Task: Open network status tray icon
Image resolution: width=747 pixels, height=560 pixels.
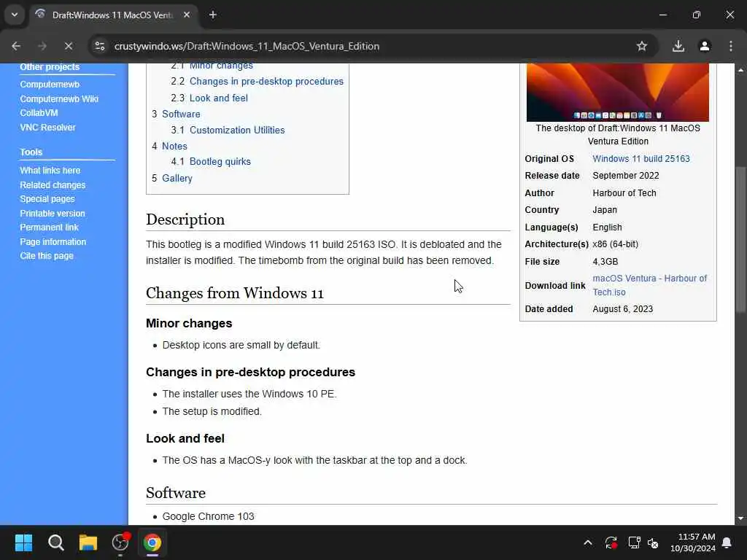Action: [x=634, y=542]
